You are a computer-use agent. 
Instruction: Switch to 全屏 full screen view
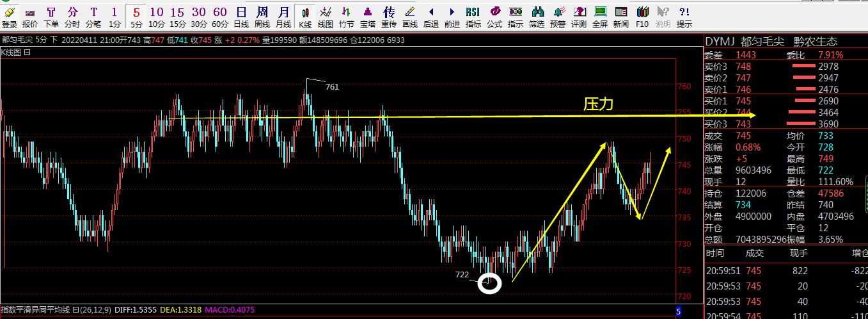click(x=600, y=17)
